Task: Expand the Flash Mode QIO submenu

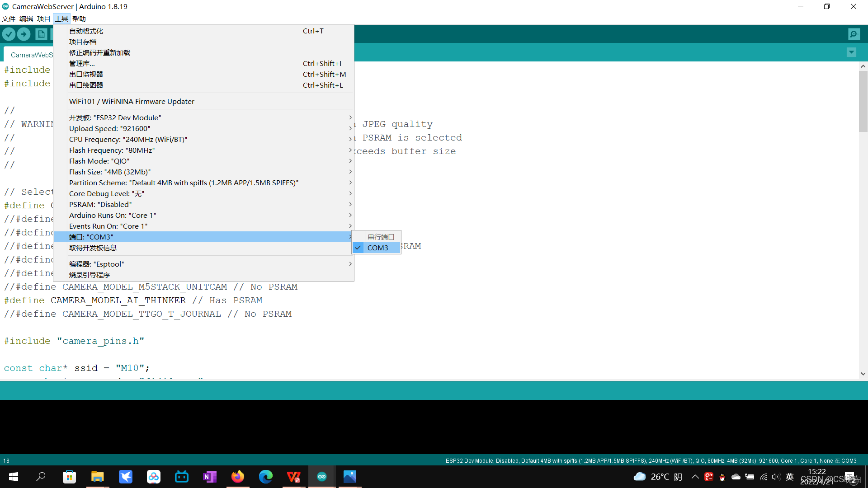Action: click(203, 161)
